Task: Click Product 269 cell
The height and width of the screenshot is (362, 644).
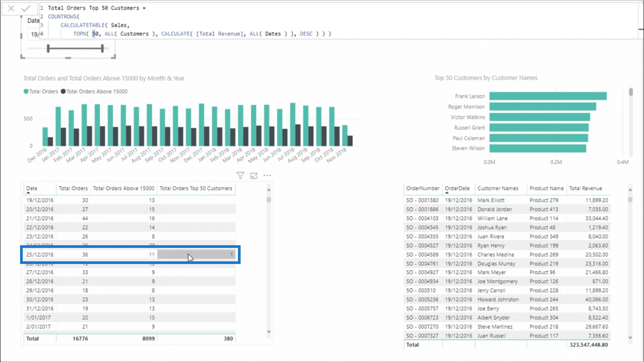Action: pos(544,255)
